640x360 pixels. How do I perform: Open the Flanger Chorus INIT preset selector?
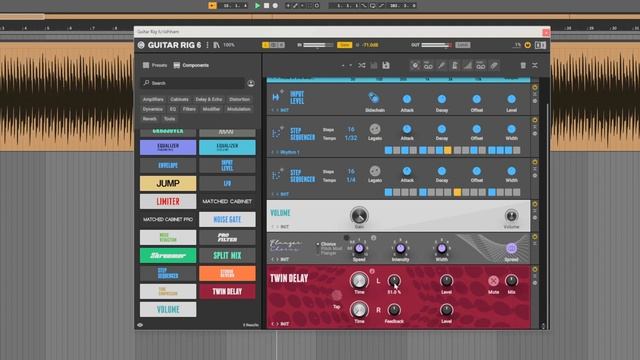point(284,259)
